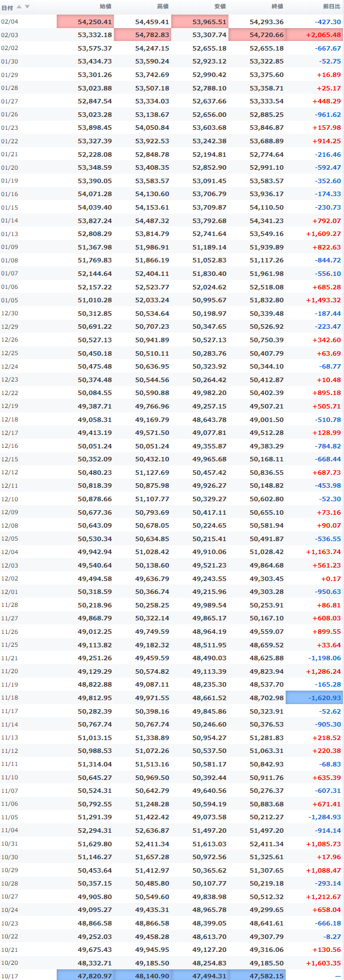Click opening price 51,013.15 for 11/13
Screen dimensions: 344x980
(x=95, y=738)
